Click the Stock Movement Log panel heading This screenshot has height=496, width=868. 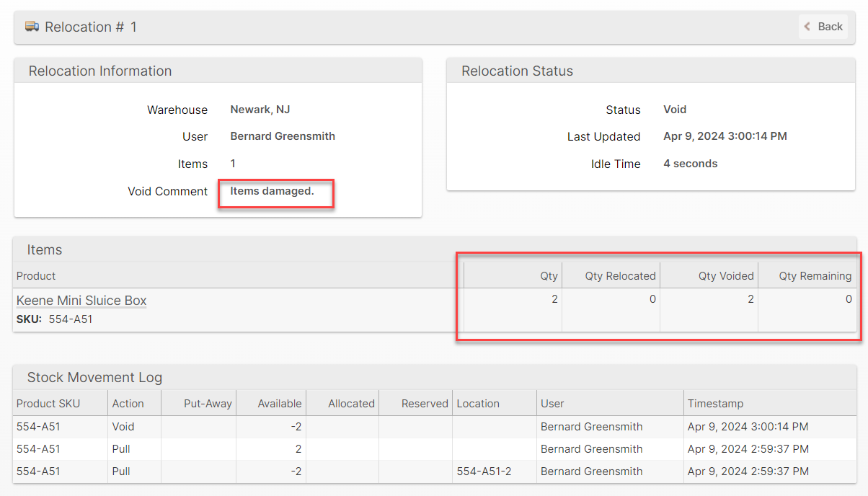[94, 377]
